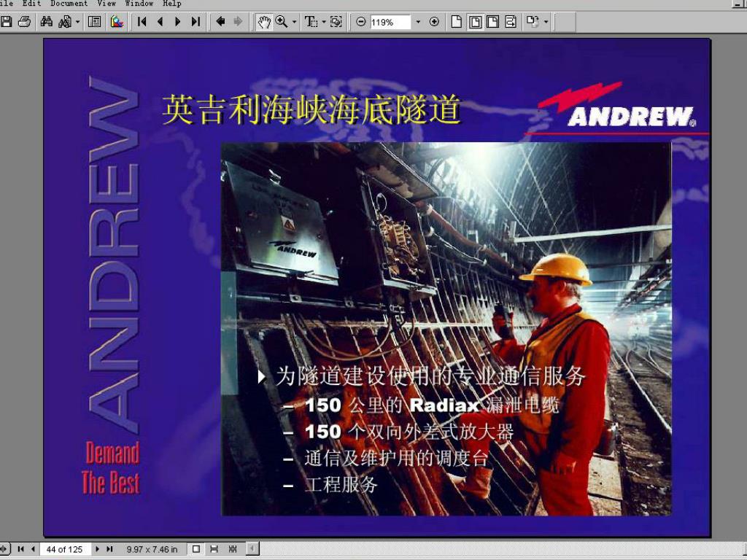
Task: Enable Single Page layout in status bar
Action: pyautogui.click(x=196, y=549)
